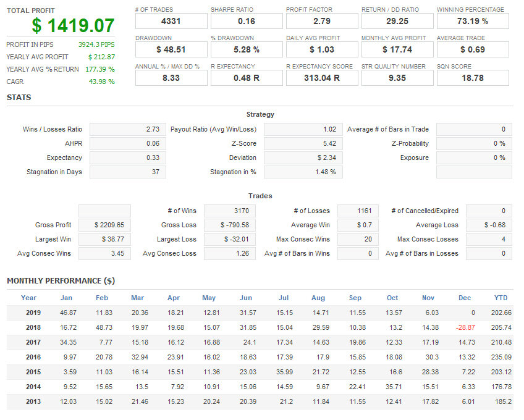Click the yearly avg profit $ 212.87
The width and height of the screenshot is (524, 420).
(x=101, y=57)
